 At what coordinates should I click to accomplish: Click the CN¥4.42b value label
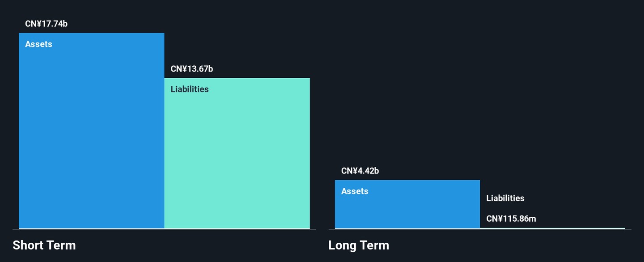360,171
